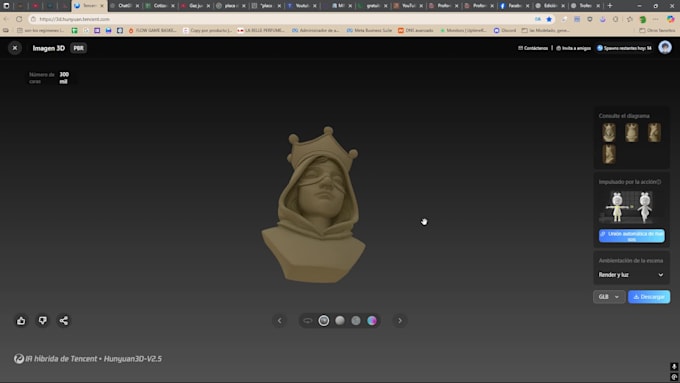
Task: Select the second reference diagram thumbnail
Action: pos(631,132)
